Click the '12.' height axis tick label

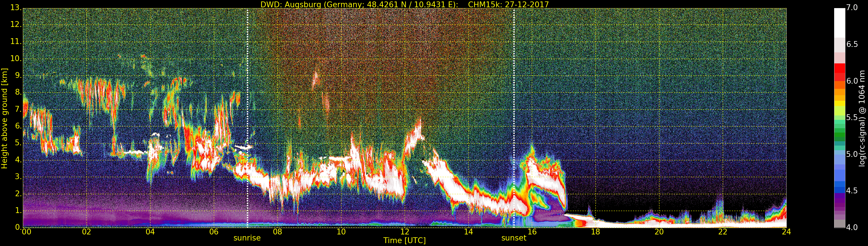pos(16,25)
